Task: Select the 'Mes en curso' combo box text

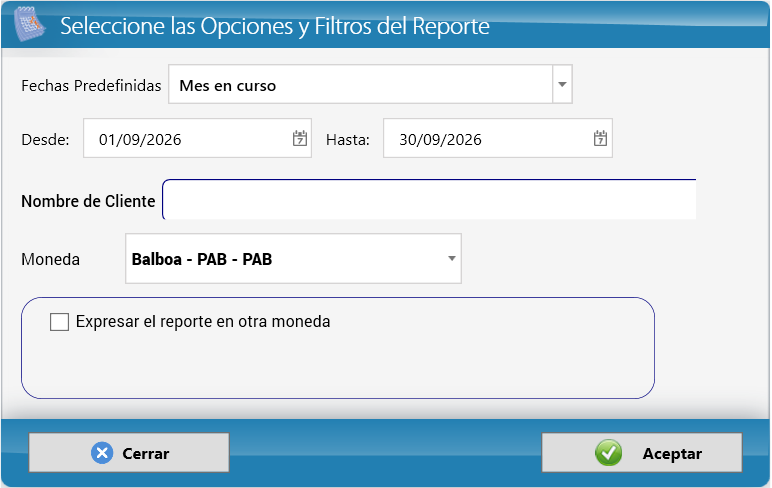Action: tap(227, 86)
